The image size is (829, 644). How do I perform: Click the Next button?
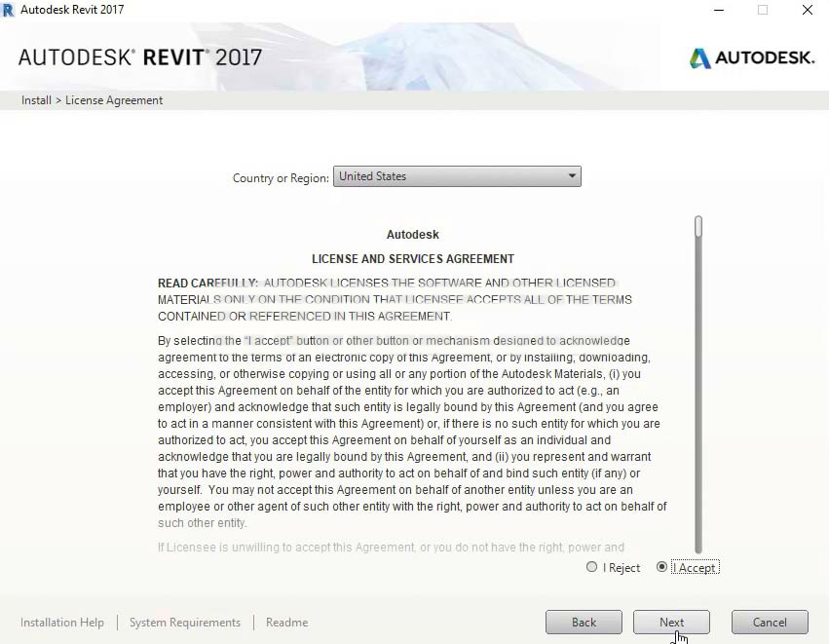[x=671, y=623]
